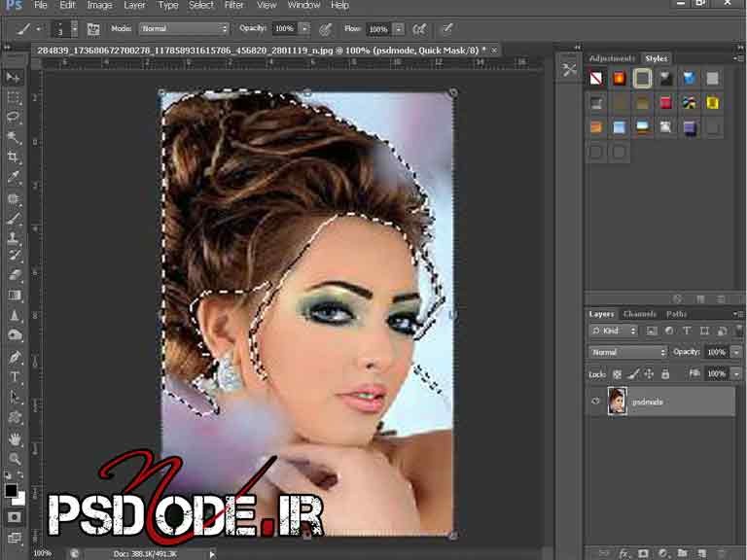747x560 pixels.
Task: Select the Crop tool
Action: click(14, 157)
